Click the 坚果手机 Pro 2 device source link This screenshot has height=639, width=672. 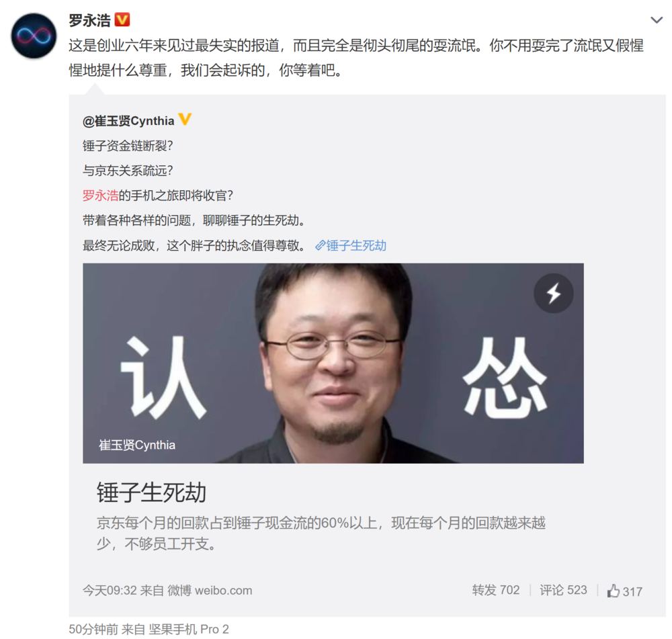[189, 629]
